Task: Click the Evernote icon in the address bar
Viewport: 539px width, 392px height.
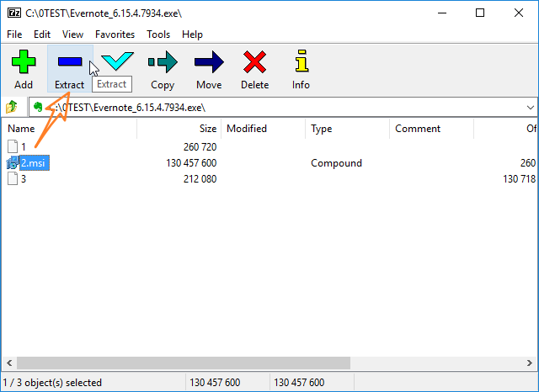Action: [38, 107]
